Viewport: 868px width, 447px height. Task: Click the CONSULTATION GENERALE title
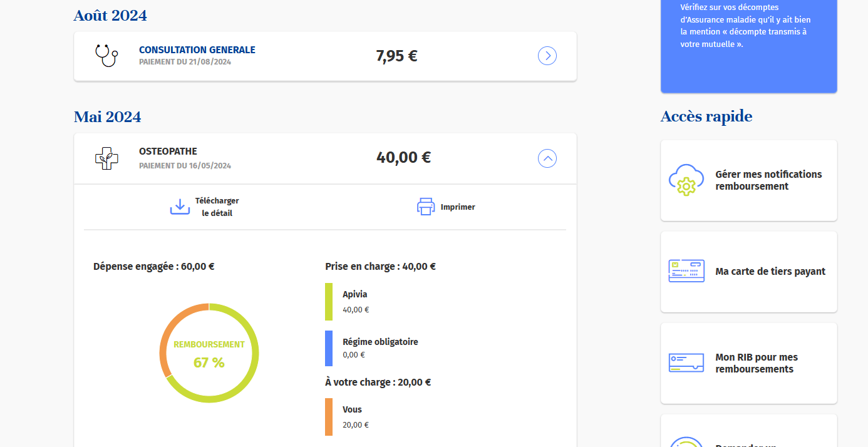[197, 50]
